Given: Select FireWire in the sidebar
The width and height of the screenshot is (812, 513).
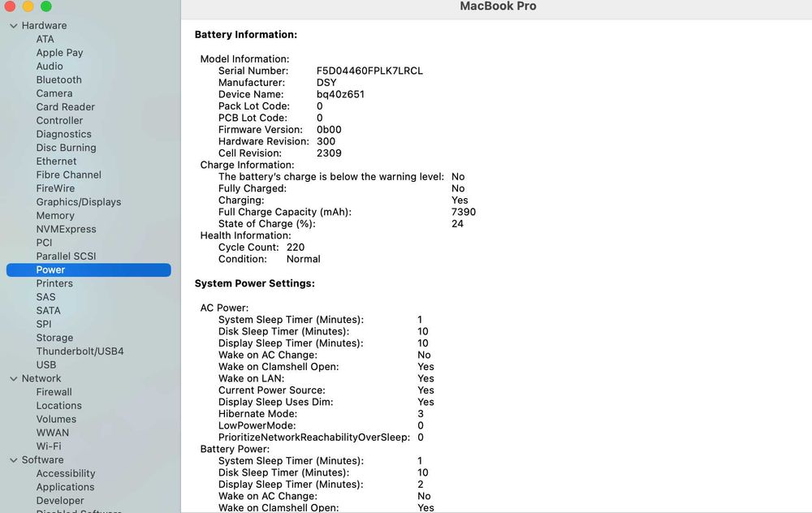Looking at the screenshot, I should tap(55, 188).
